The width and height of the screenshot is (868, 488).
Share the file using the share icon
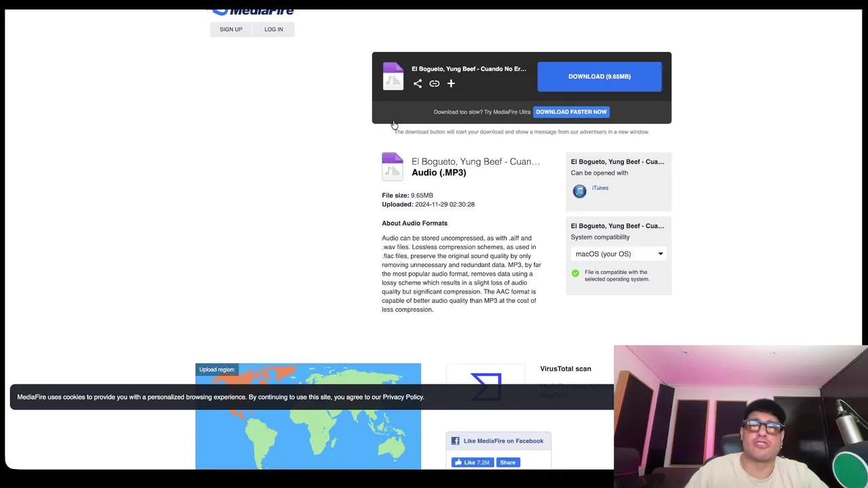point(418,83)
